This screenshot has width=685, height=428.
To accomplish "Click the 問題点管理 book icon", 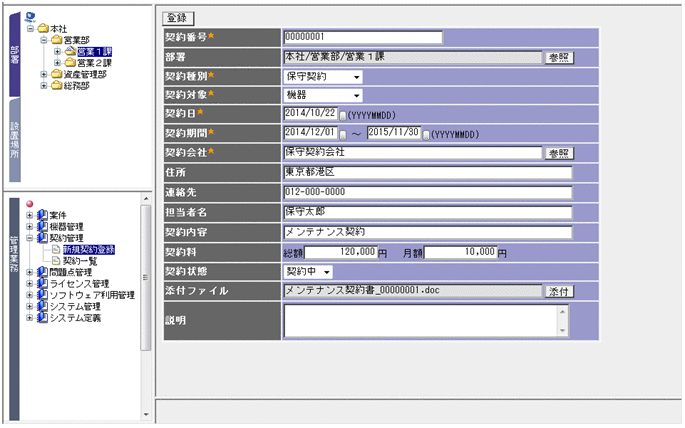I will pos(42,272).
